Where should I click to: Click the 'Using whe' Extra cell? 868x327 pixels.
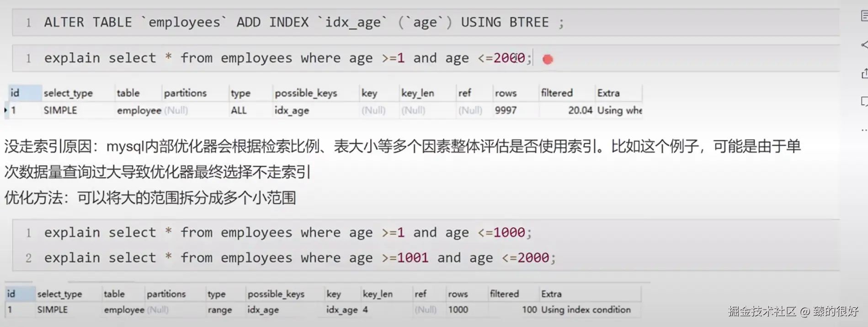coord(619,110)
